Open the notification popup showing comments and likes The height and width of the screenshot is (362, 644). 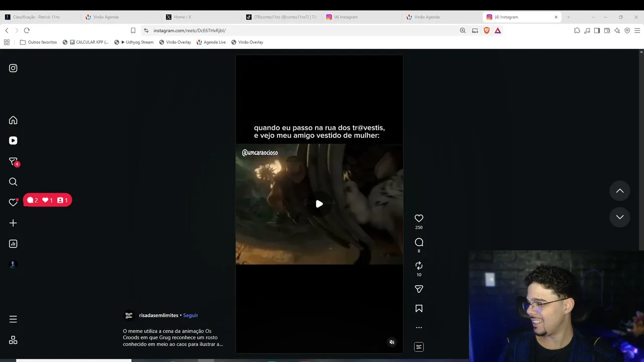(47, 200)
